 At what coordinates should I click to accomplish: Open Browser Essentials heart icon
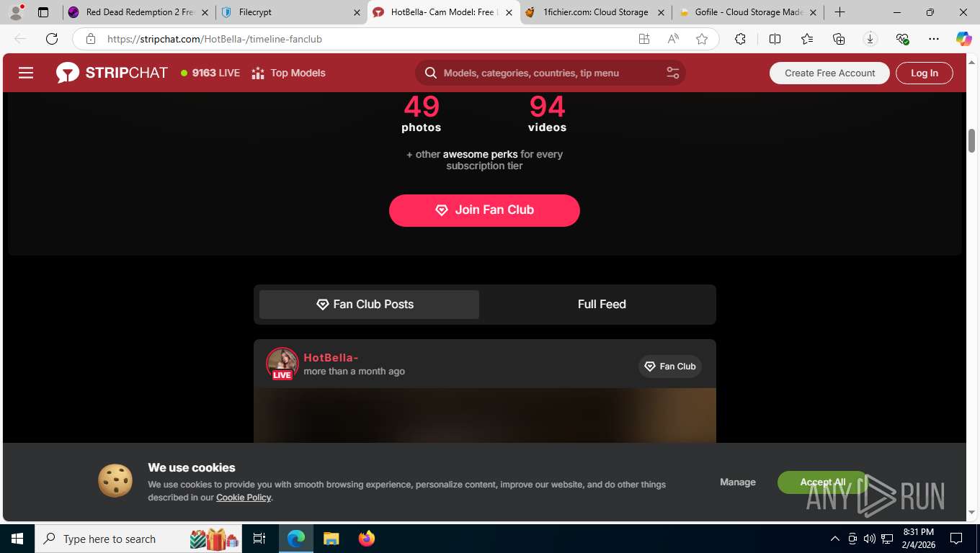[902, 39]
